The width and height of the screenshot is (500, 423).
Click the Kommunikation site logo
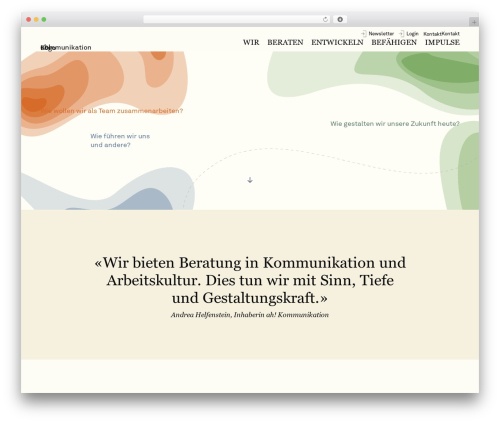[66, 47]
